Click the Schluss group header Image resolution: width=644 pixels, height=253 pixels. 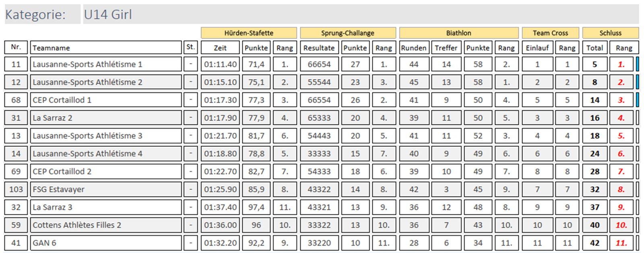tap(610, 33)
